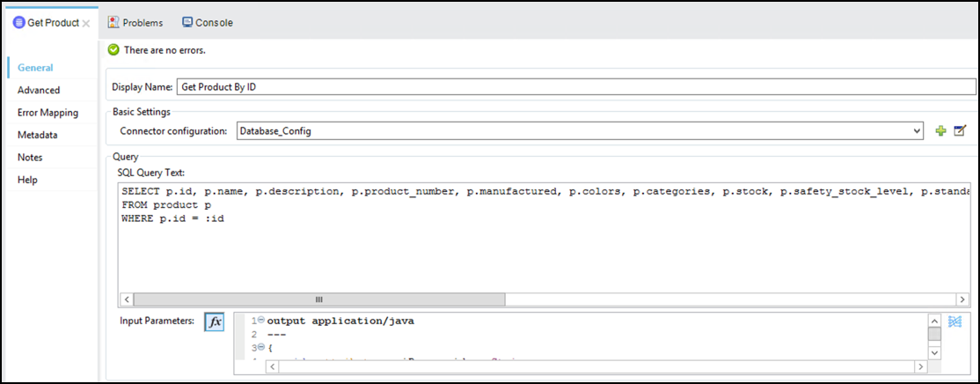
Task: Click right arrow of Input Parameters horizontal scrollbar
Action: [920, 367]
